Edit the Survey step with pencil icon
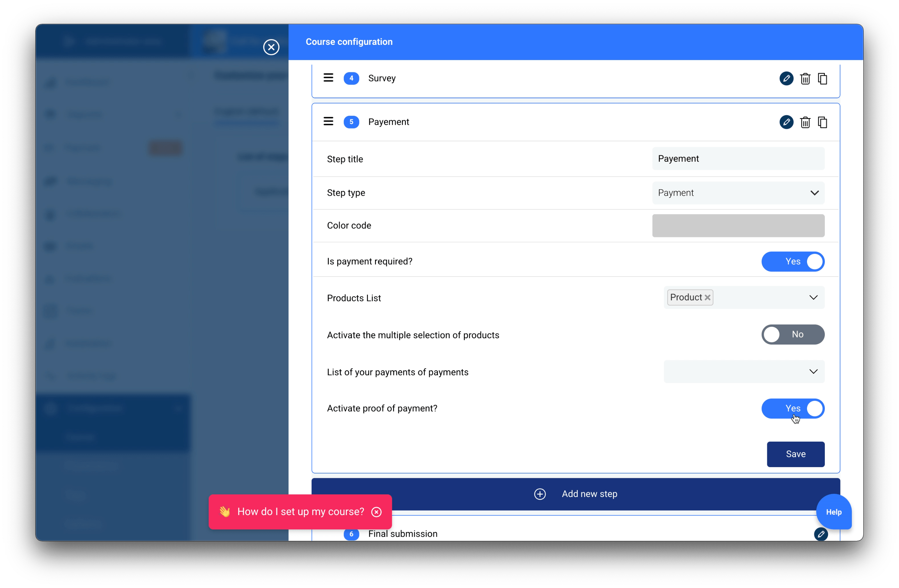This screenshot has height=588, width=899. click(x=786, y=79)
